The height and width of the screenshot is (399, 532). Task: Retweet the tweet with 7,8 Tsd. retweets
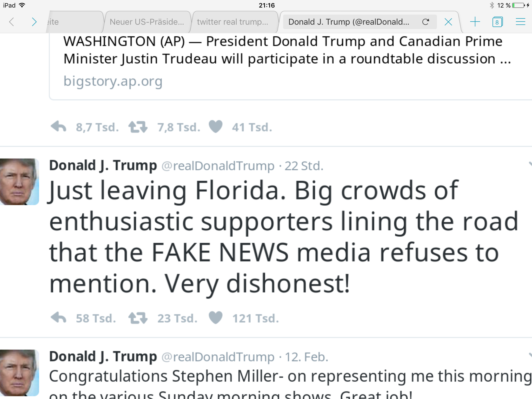tap(138, 127)
